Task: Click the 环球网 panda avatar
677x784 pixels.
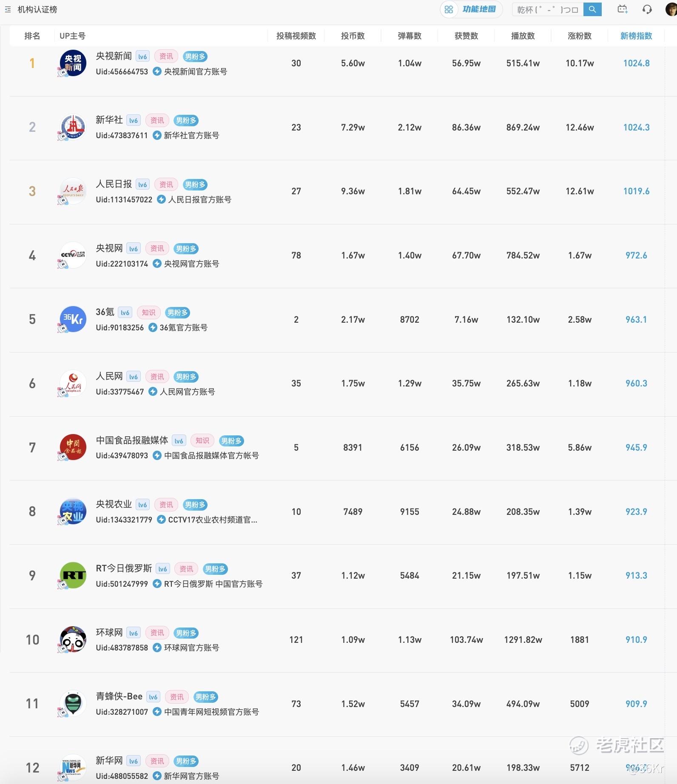Action: point(73,639)
